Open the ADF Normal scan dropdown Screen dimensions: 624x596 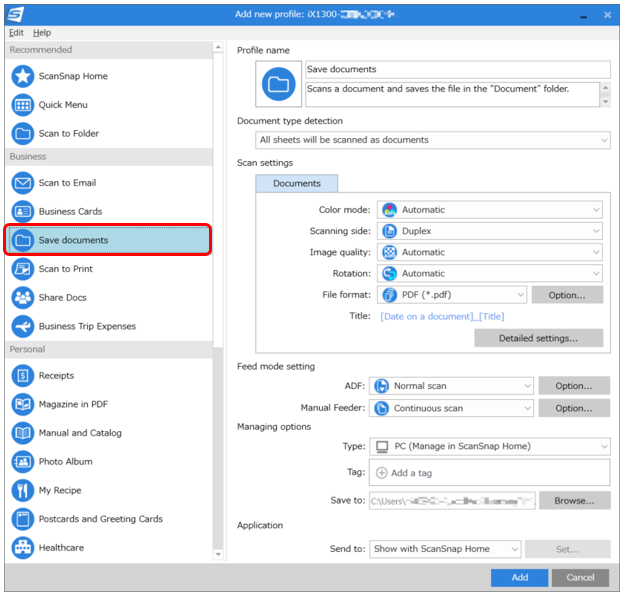click(x=451, y=386)
